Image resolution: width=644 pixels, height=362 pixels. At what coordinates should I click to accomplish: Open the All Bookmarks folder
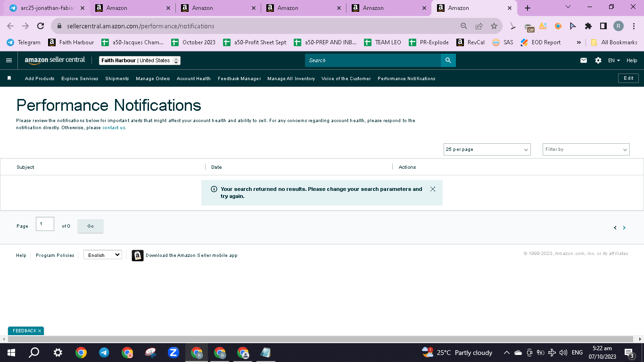pos(614,42)
